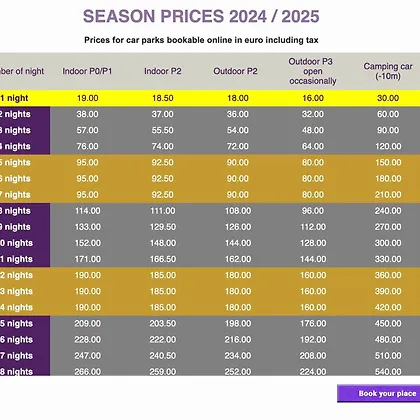Select the Camping car (-10m) header

pos(388,71)
